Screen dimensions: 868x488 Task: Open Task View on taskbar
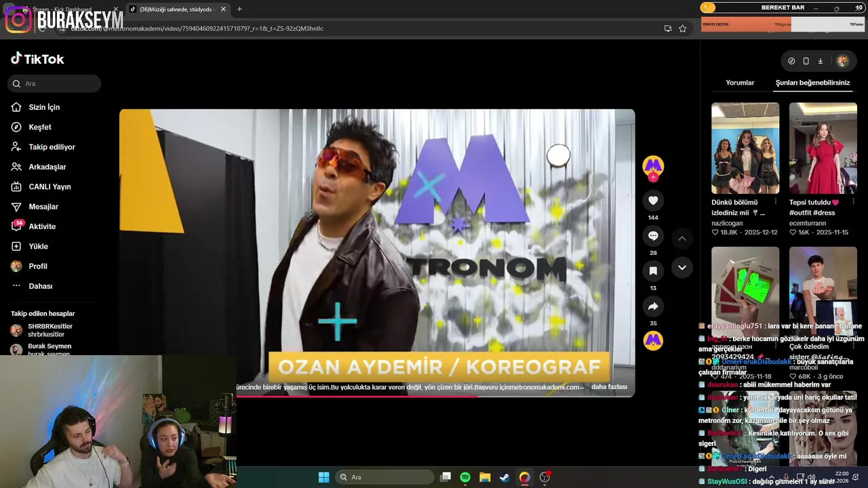(x=446, y=477)
